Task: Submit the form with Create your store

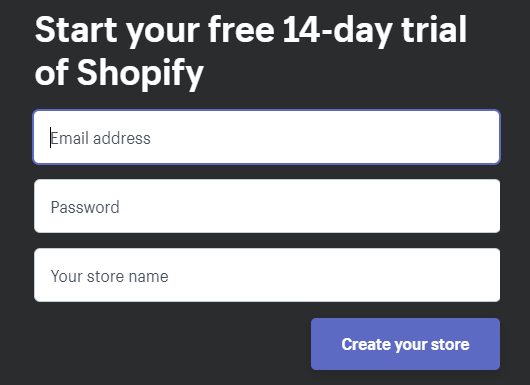Action: [405, 344]
